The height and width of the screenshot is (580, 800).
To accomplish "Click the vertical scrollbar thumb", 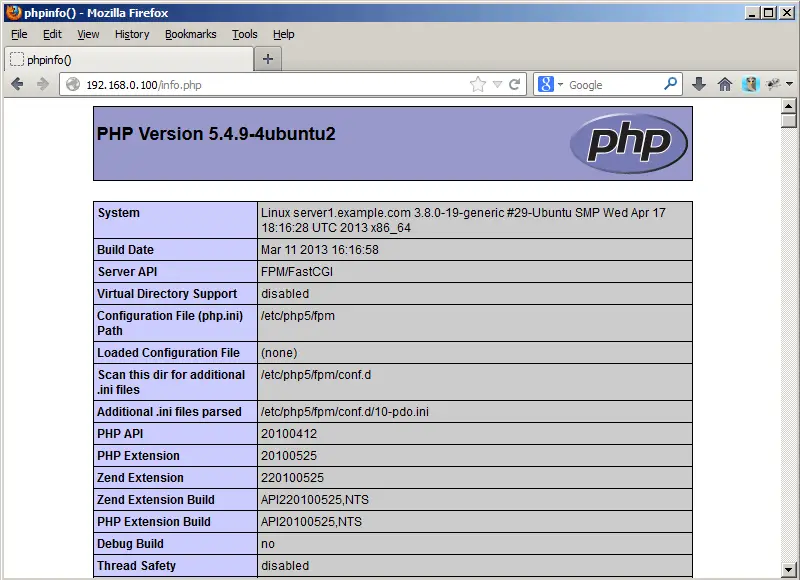I will point(789,120).
